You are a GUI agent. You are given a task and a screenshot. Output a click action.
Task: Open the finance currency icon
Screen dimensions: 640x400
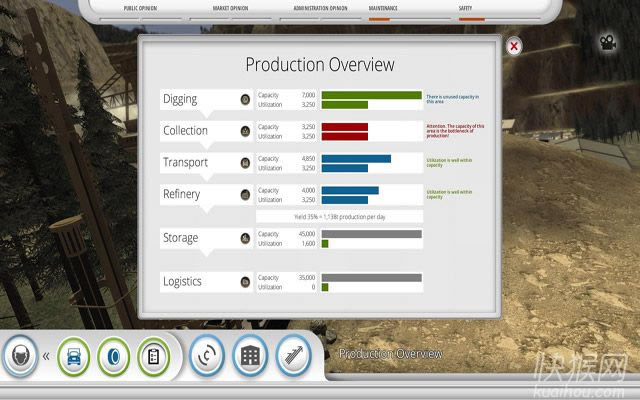(207, 356)
